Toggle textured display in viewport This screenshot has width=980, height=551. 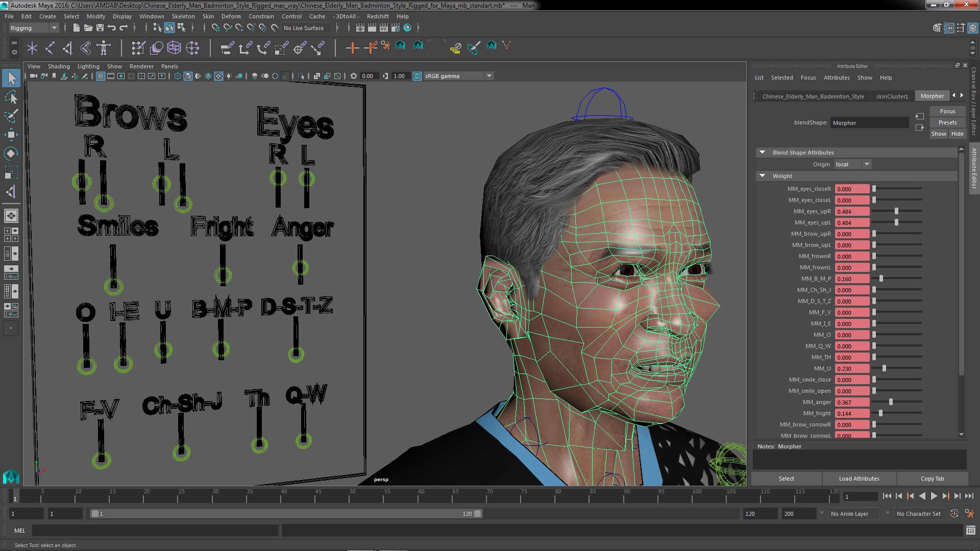point(218,77)
